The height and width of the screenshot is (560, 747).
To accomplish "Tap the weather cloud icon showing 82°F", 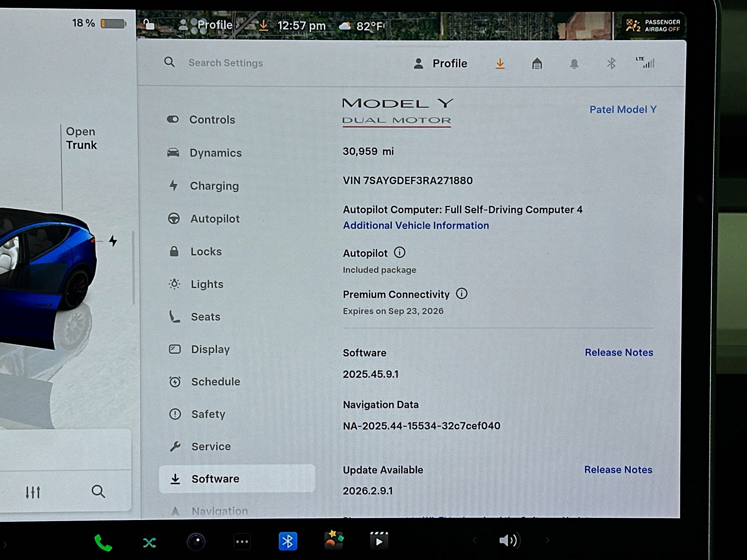I will coord(345,26).
